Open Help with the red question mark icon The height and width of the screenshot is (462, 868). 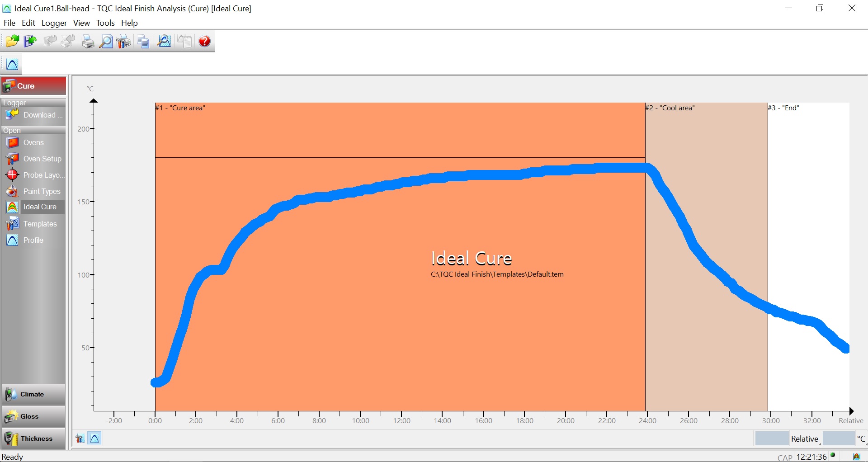204,41
